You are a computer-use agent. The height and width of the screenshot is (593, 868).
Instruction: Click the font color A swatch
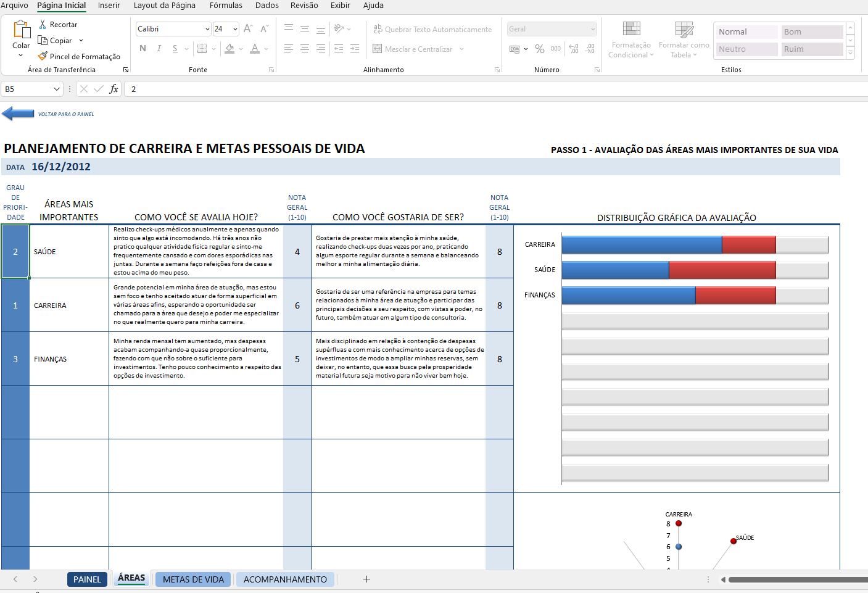coord(255,49)
